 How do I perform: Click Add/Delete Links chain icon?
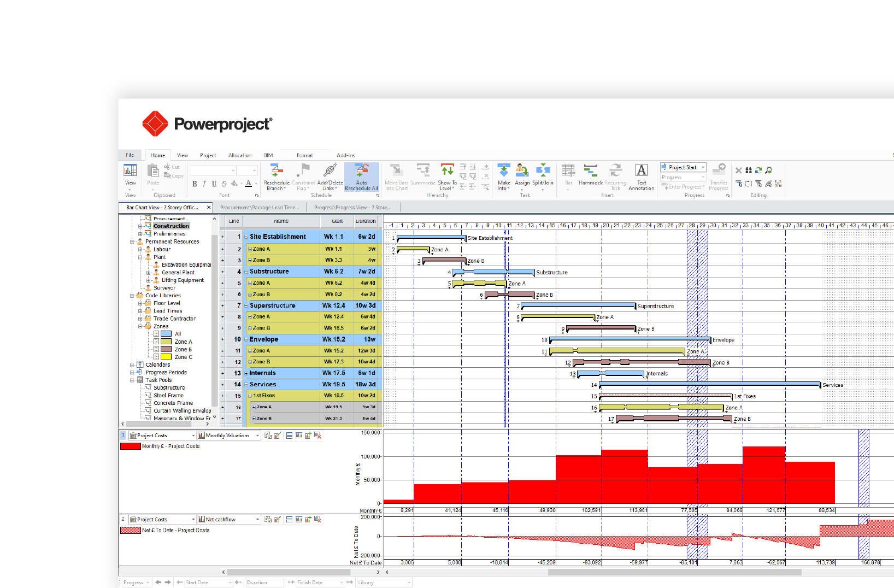pyautogui.click(x=330, y=170)
